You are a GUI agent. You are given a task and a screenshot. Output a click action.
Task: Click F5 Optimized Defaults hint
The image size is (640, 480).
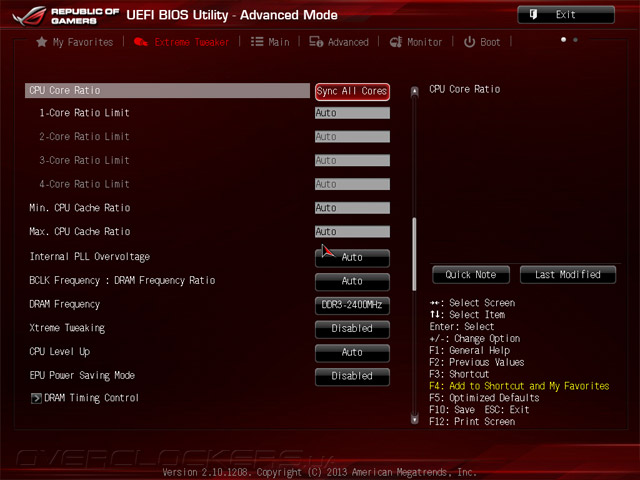click(x=484, y=398)
